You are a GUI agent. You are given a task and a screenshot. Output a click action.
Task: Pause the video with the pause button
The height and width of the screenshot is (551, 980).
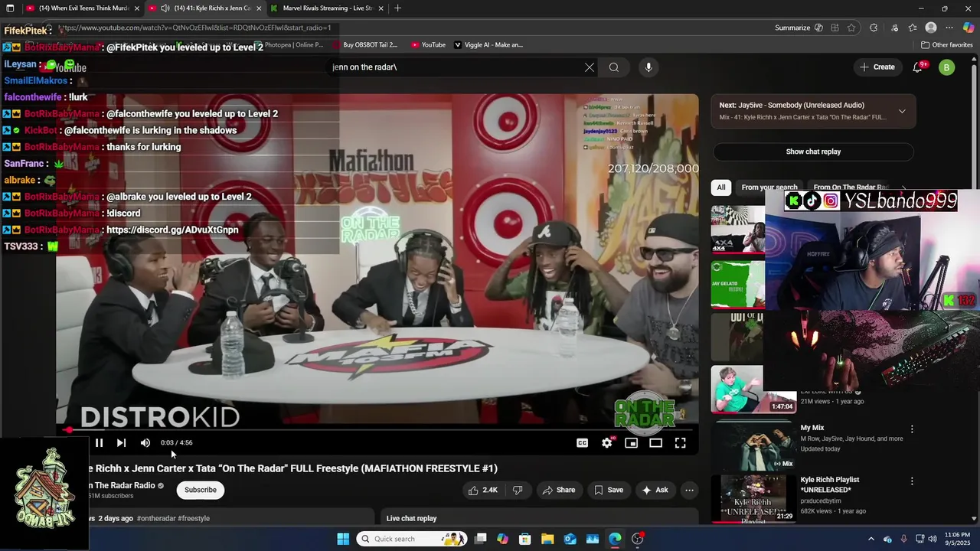pos(99,442)
